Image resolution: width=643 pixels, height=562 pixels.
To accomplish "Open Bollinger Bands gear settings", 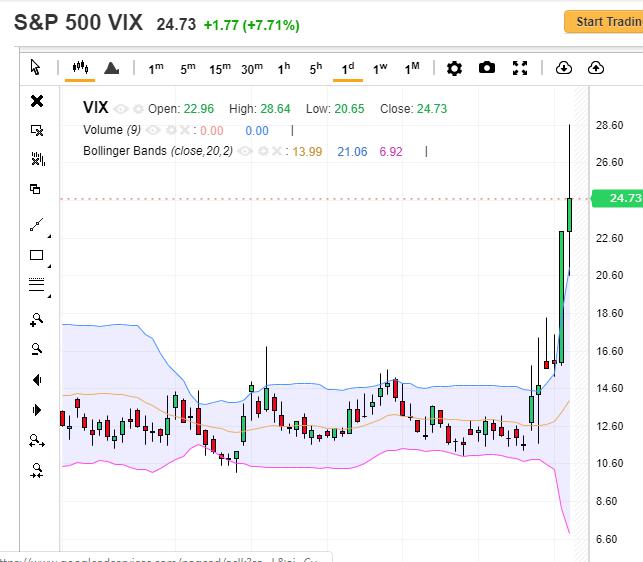I will click(x=263, y=151).
